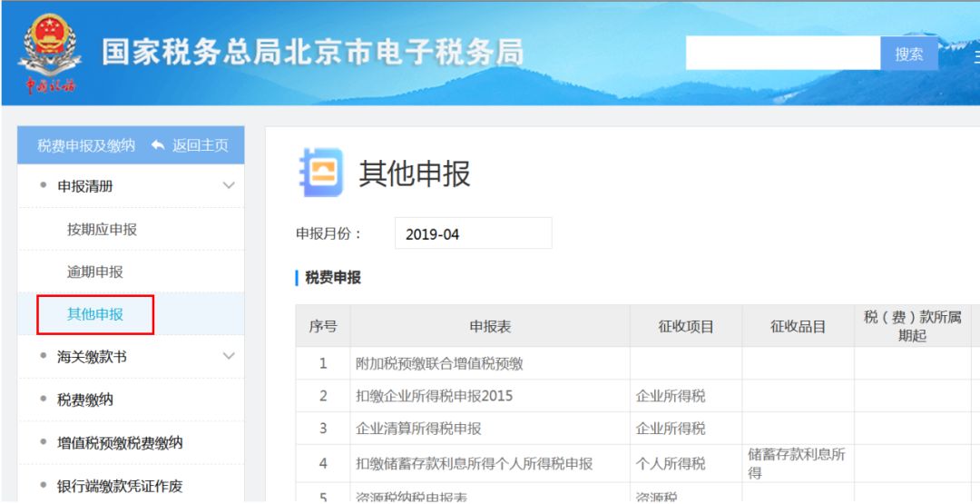Click 国家税务总局北京市电子税务局 site title
The image size is (980, 504).
(x=312, y=53)
